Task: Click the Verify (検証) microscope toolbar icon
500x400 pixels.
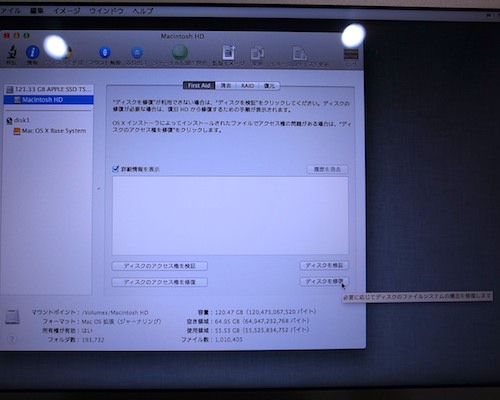Action: (12, 52)
